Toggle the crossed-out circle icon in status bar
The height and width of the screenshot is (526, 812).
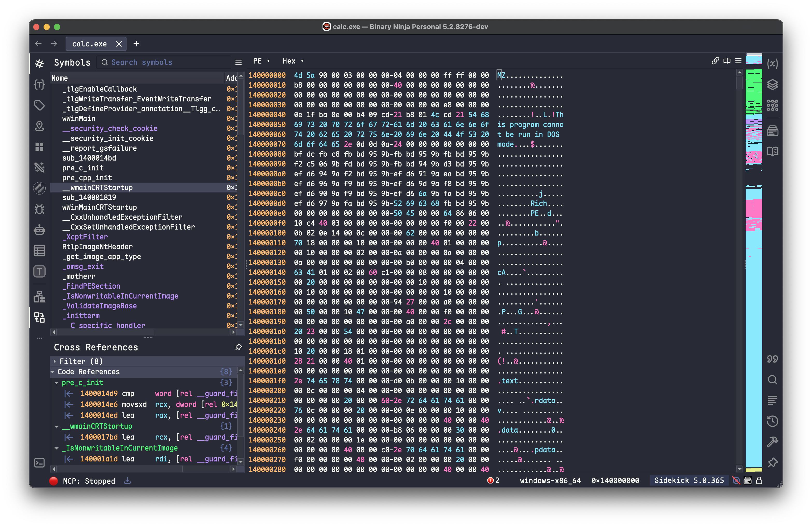coord(736,481)
